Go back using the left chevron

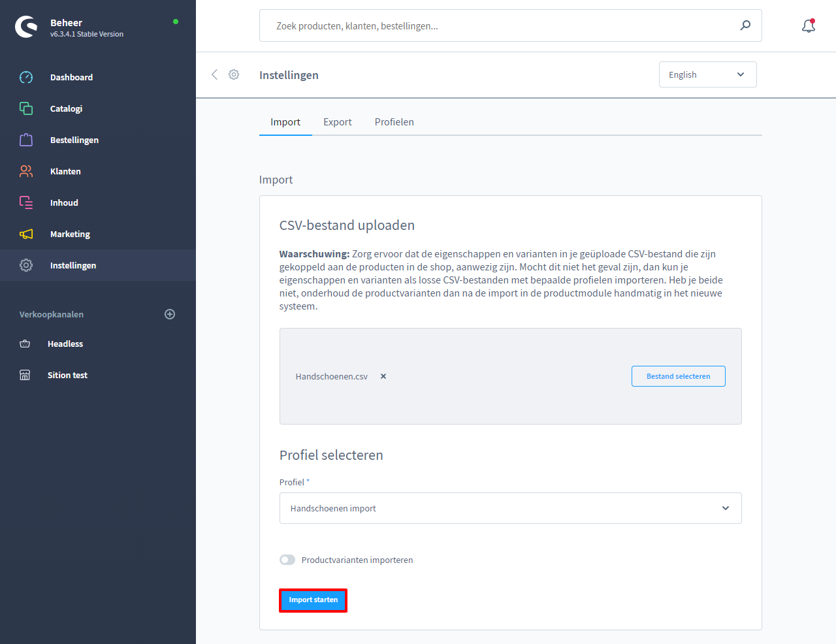pyautogui.click(x=214, y=74)
